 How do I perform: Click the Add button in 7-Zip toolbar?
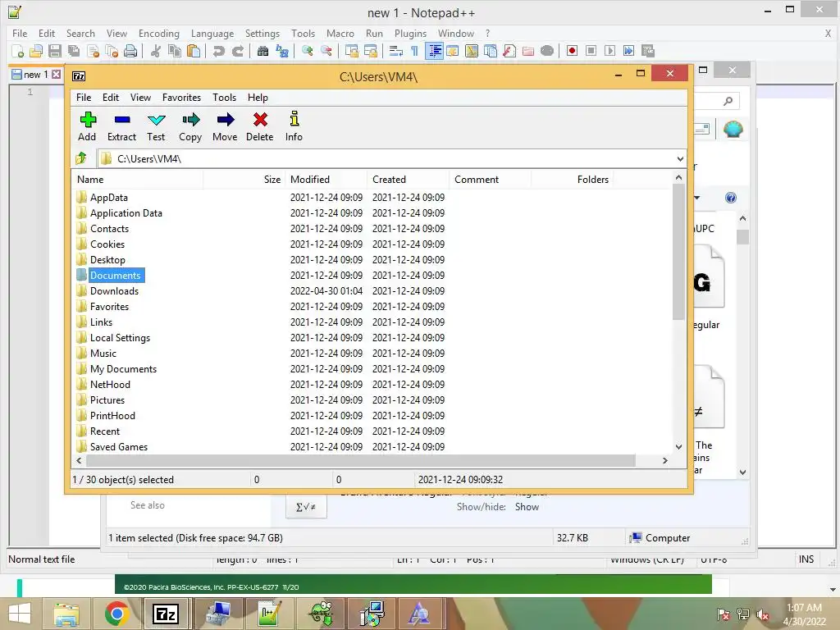click(87, 126)
